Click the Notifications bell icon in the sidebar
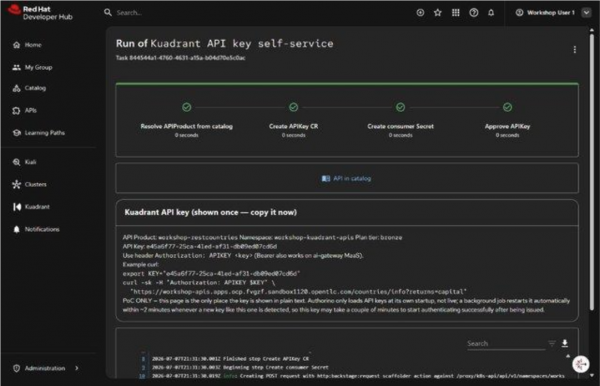 (x=16, y=229)
